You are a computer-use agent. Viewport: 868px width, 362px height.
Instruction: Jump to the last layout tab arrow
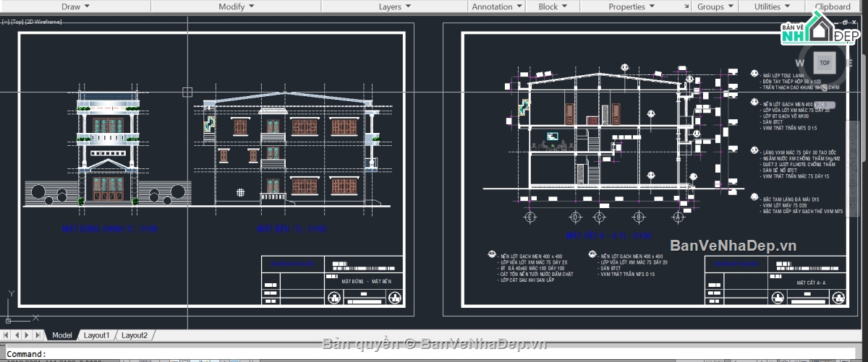pos(38,335)
